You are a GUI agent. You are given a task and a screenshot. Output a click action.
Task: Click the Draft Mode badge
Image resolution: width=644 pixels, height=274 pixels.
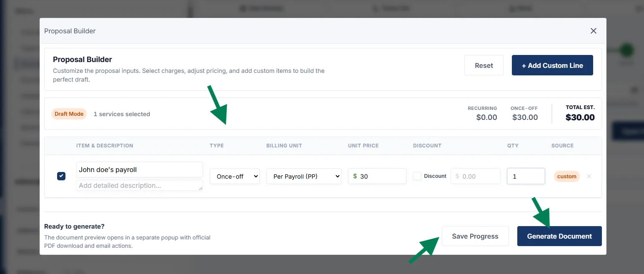[x=69, y=114]
